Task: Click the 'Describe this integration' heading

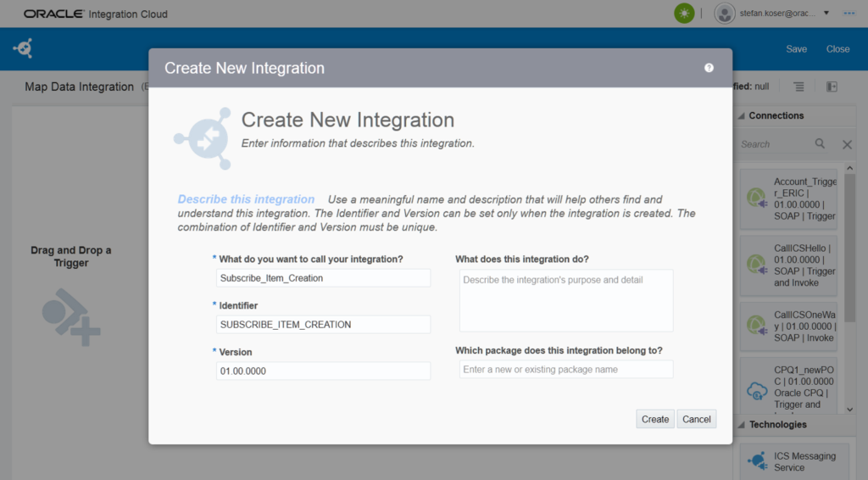Action: [246, 199]
